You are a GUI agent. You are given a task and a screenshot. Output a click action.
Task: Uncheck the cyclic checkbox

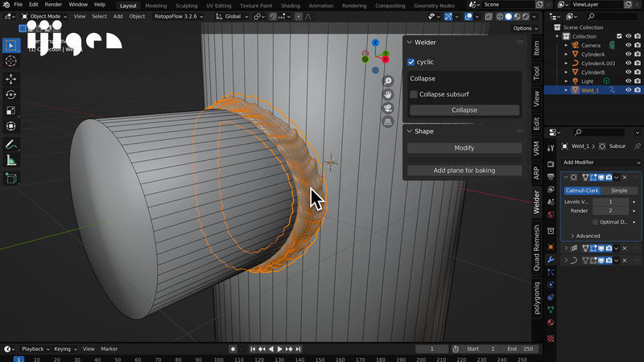point(412,62)
